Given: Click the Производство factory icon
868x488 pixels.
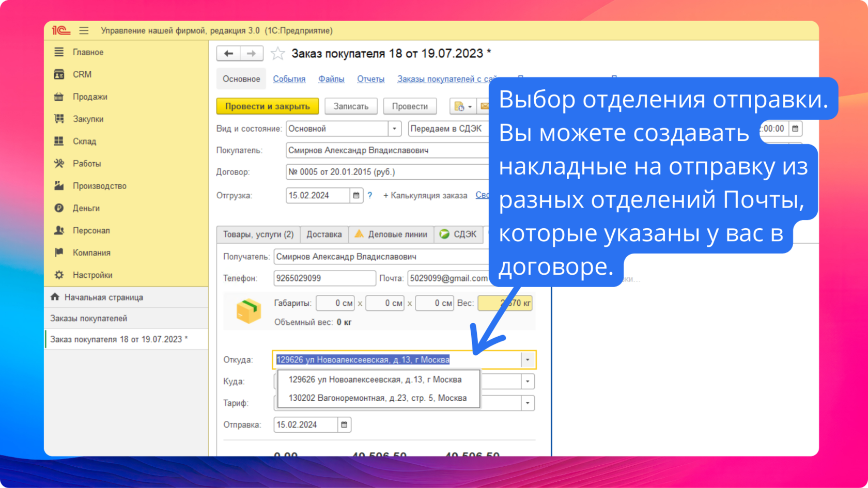Looking at the screenshot, I should coord(59,185).
